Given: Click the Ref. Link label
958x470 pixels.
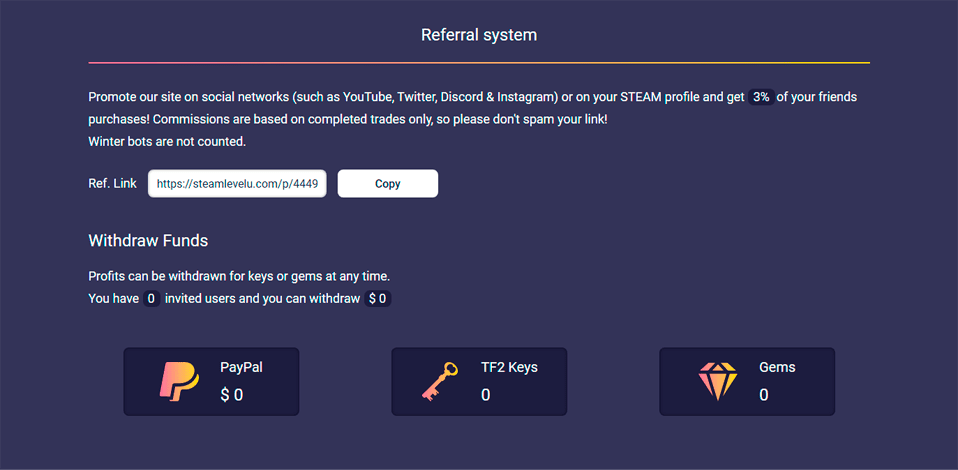Looking at the screenshot, I should (112, 184).
